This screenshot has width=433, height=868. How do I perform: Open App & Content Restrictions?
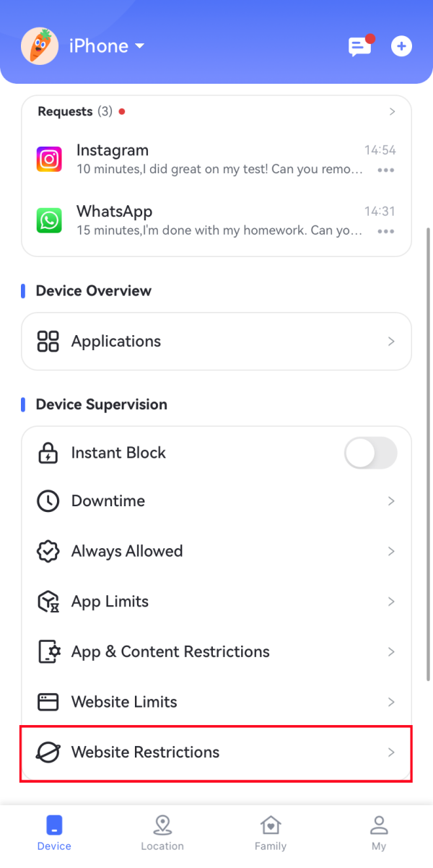(170, 651)
